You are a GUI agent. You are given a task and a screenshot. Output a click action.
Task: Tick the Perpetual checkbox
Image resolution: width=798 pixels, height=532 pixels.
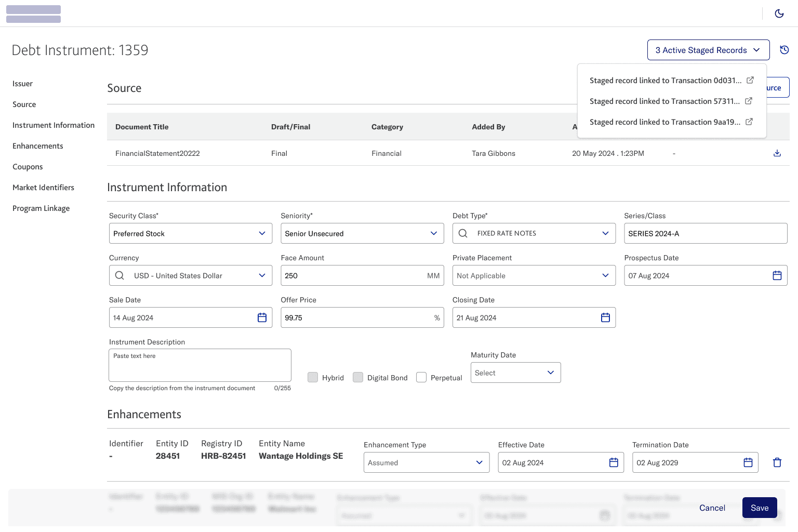click(x=421, y=378)
